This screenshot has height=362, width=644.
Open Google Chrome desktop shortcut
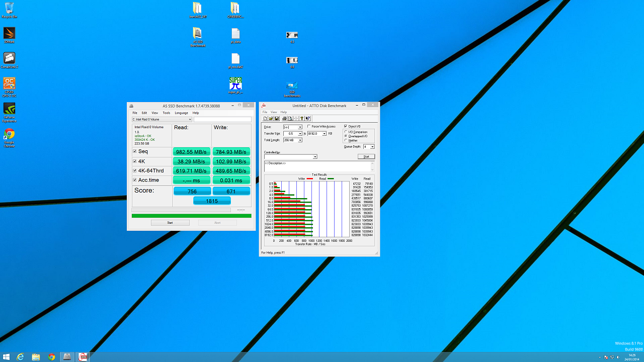9,138
